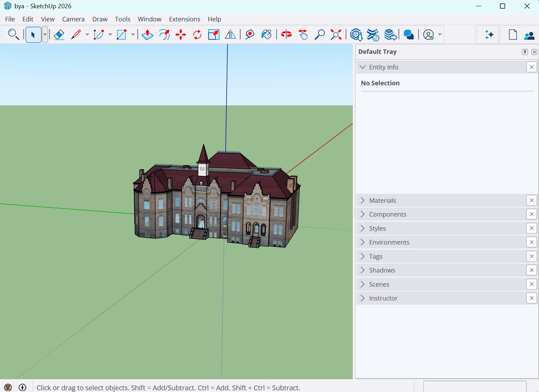This screenshot has width=539, height=392.
Task: Open the View menu
Action: 48,19
